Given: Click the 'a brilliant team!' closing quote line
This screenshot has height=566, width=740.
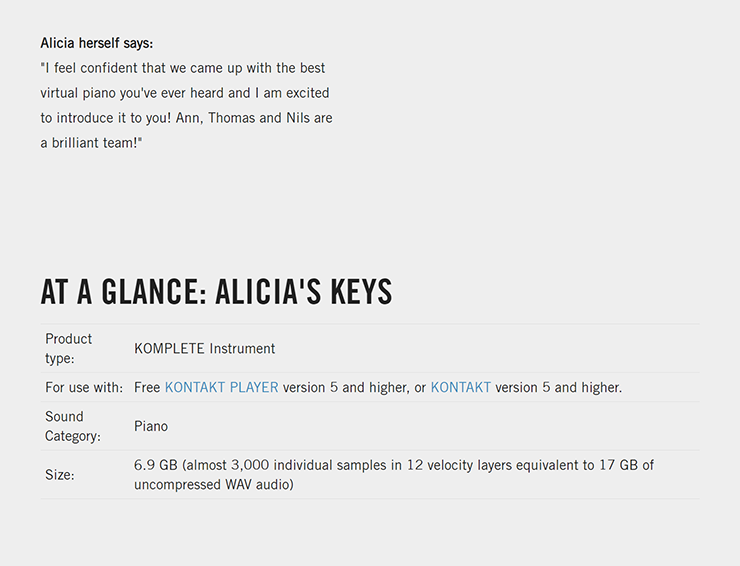Looking at the screenshot, I should point(92,143).
